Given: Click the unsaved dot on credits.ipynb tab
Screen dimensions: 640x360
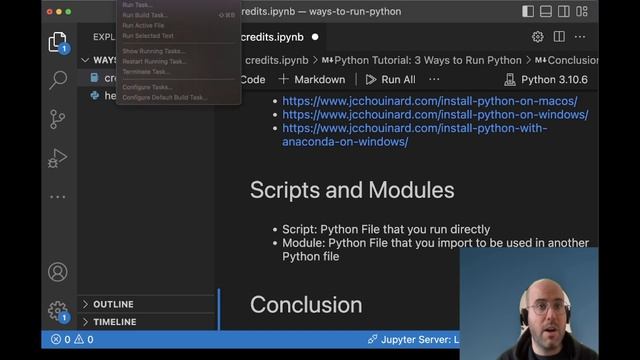Looking at the screenshot, I should pos(315,37).
